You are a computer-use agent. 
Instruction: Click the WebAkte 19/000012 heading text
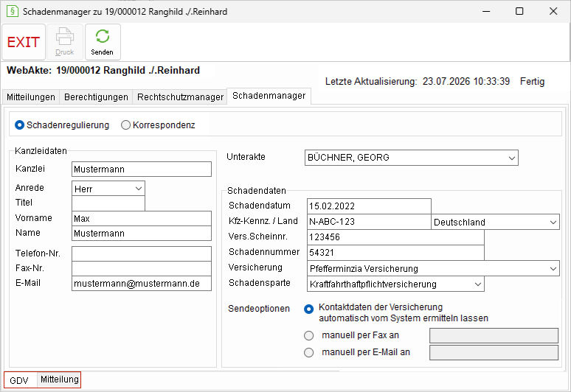click(103, 70)
